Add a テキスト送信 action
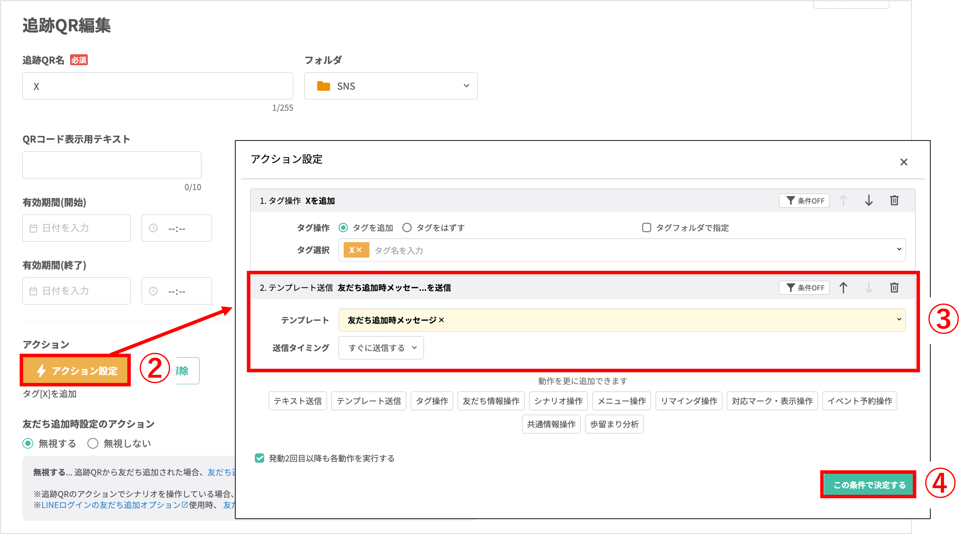980x534 pixels. [297, 401]
